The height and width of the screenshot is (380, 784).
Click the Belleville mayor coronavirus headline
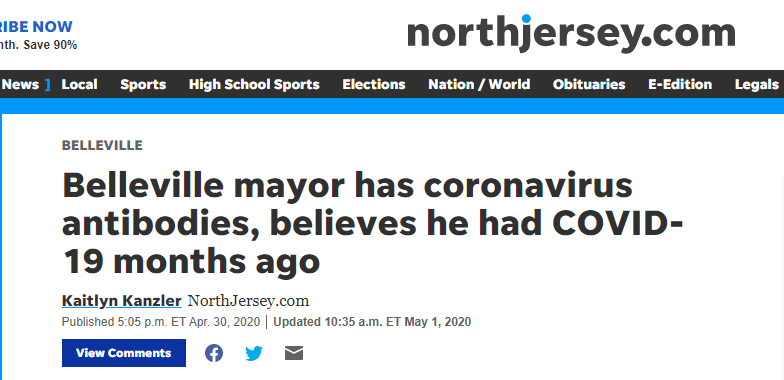coord(372,224)
